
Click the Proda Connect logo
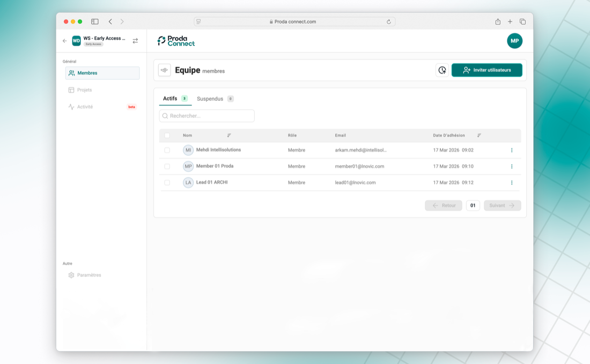pos(176,41)
